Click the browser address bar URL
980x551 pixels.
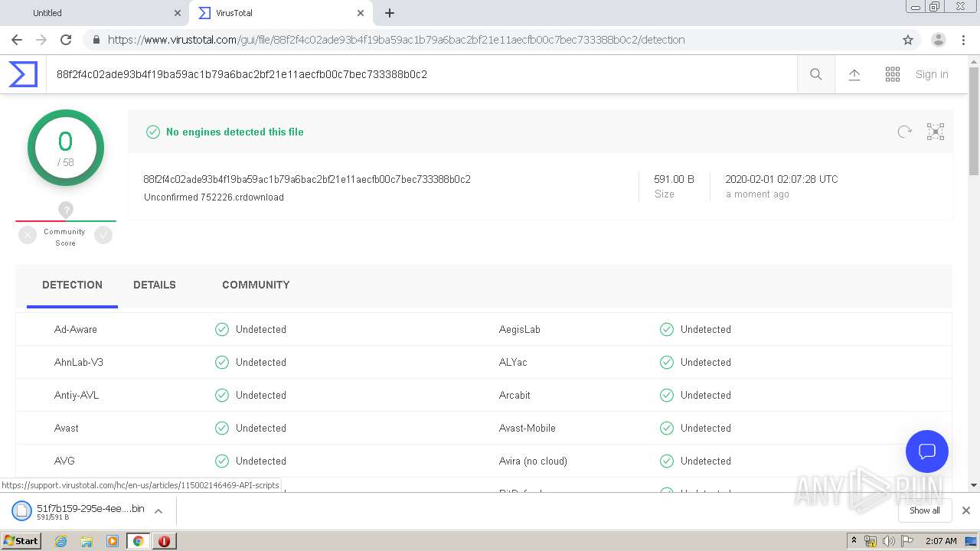[x=397, y=40]
